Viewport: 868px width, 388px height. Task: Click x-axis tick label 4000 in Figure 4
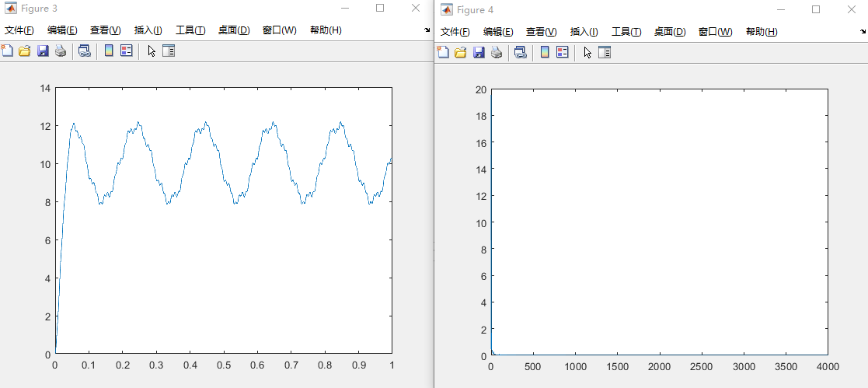(x=828, y=366)
